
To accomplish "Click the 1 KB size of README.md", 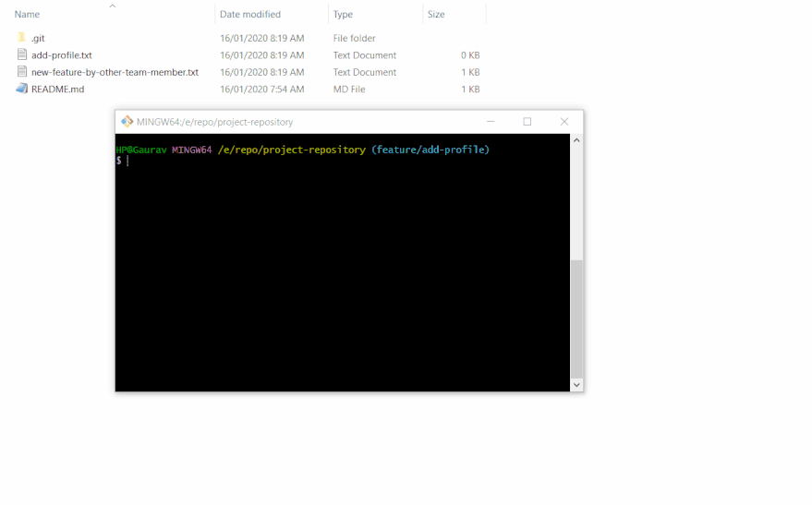I will pyautogui.click(x=470, y=89).
